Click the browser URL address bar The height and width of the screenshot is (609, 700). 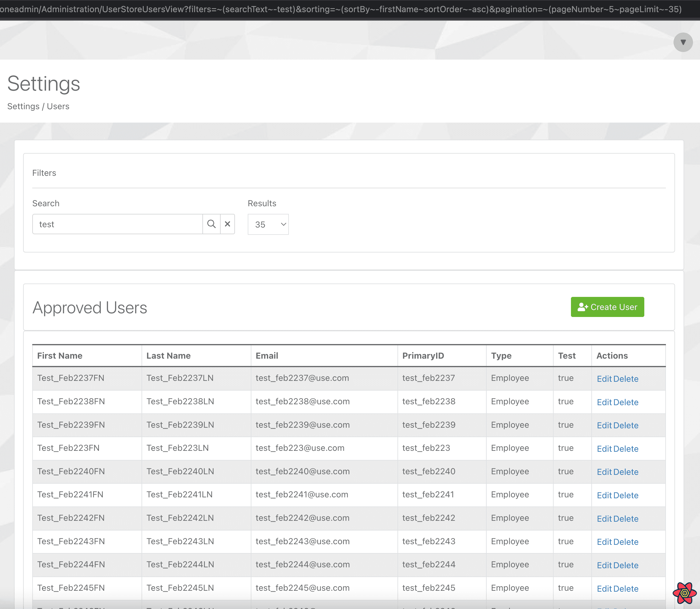(340, 9)
